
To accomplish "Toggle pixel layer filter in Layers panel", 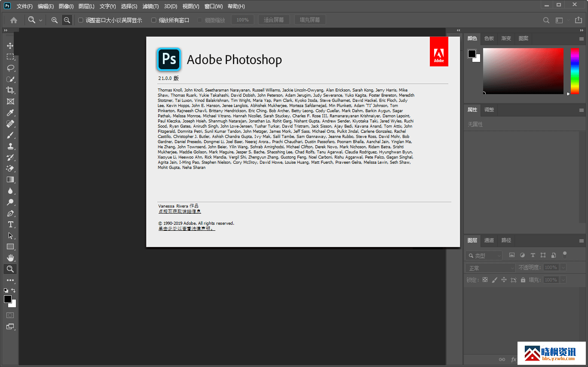I will pos(512,255).
